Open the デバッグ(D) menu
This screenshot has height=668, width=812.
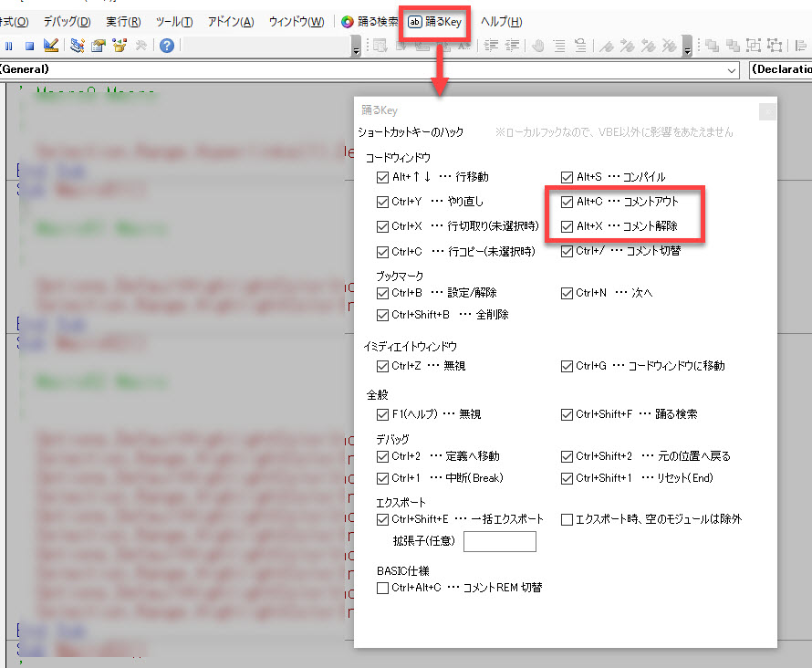pyautogui.click(x=67, y=22)
